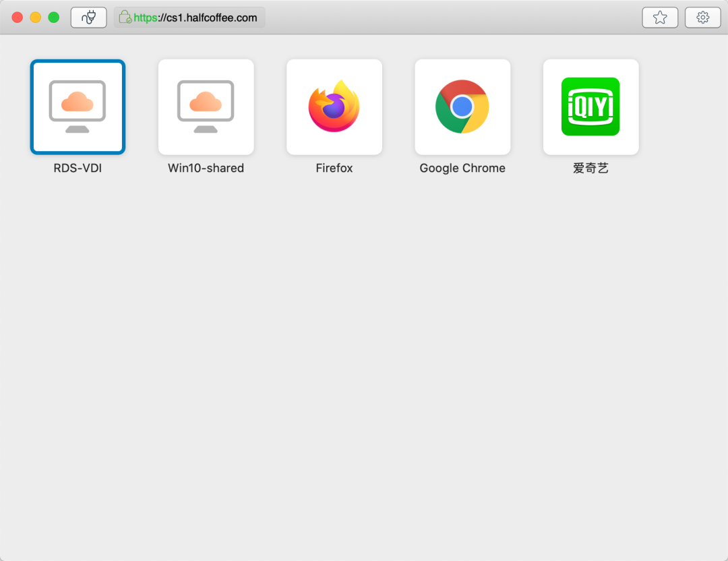728x561 pixels.
Task: Open the RDS-VDI desktop icon
Action: [78, 107]
